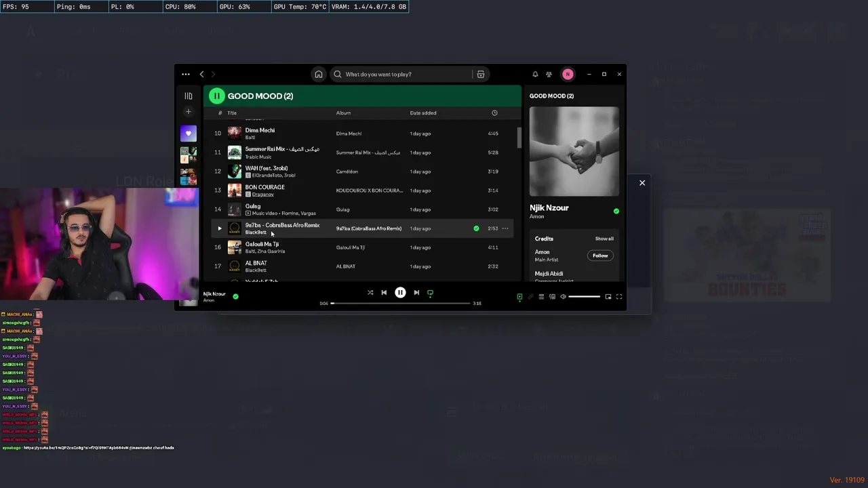The height and width of the screenshot is (488, 868).
Task: Sort tracks by Title column header
Action: pos(232,113)
